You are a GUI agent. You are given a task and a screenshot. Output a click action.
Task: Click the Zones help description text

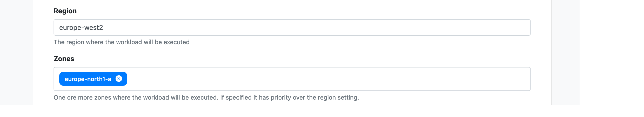[x=206, y=97]
